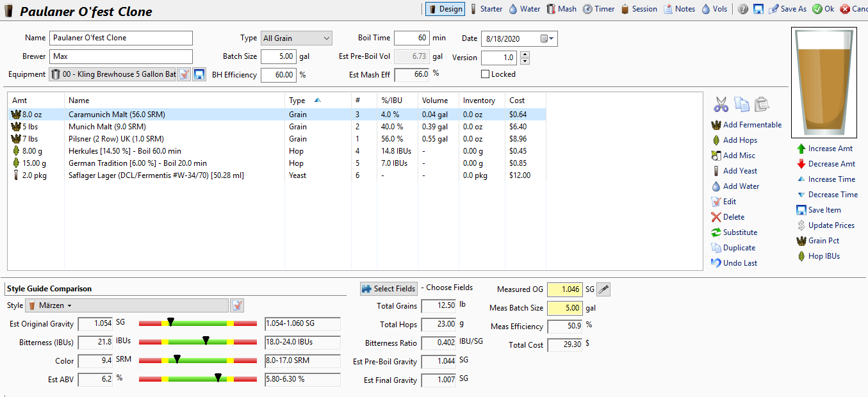Open the Märzen style dropdown
The image size is (868, 397).
[x=127, y=305]
